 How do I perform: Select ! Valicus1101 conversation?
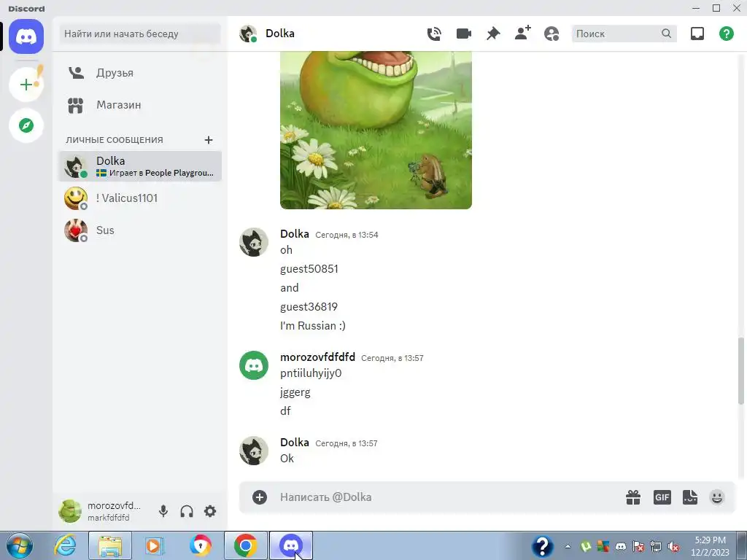click(x=140, y=198)
